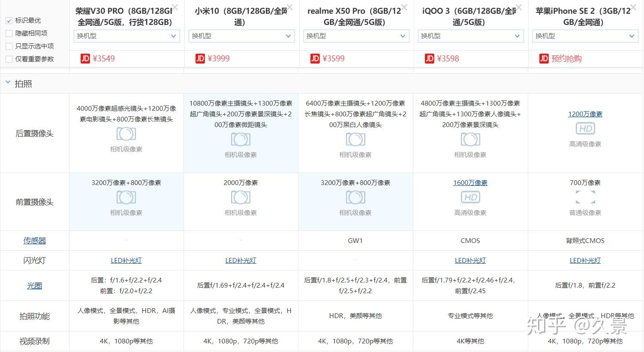The width and height of the screenshot is (644, 352).
Task: Open 换机型 dropdown under 小米10
Action: (x=242, y=36)
